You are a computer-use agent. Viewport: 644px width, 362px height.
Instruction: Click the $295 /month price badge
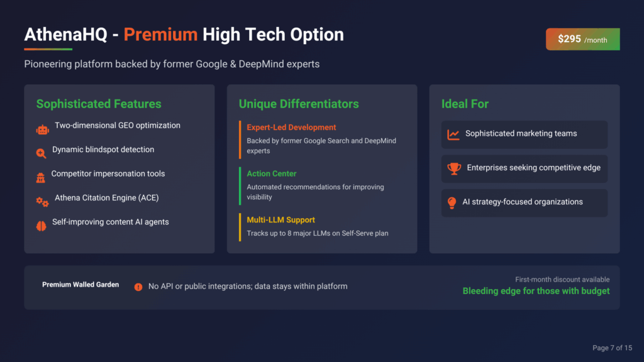pyautogui.click(x=582, y=39)
